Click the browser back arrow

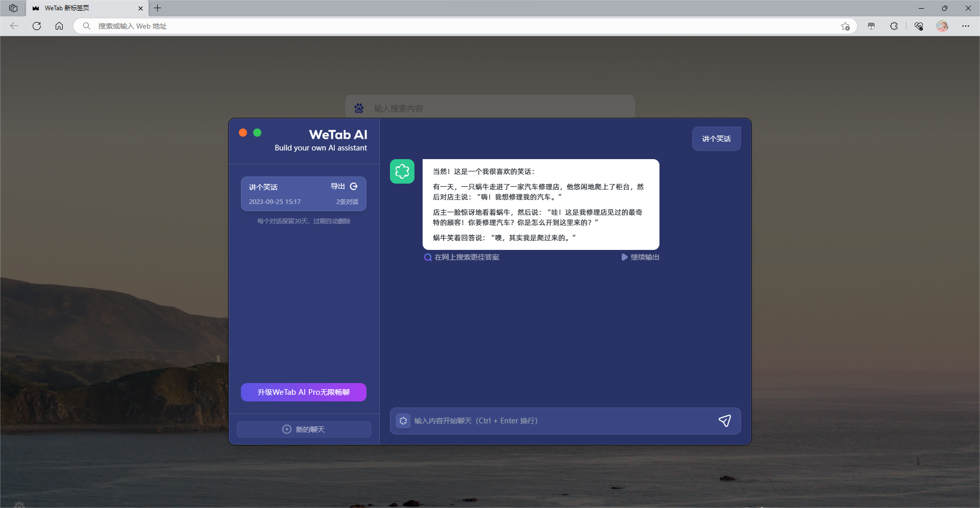click(x=14, y=26)
